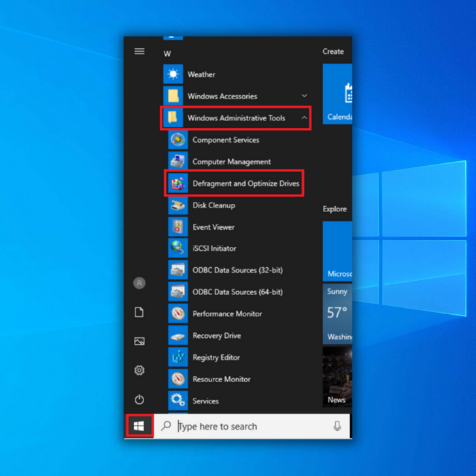Click the Resource Monitor icon
The width and height of the screenshot is (476, 476).
[178, 379]
